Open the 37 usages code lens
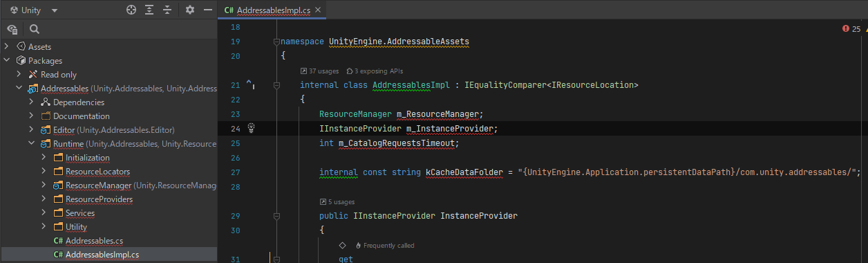868x263 pixels. (319, 71)
